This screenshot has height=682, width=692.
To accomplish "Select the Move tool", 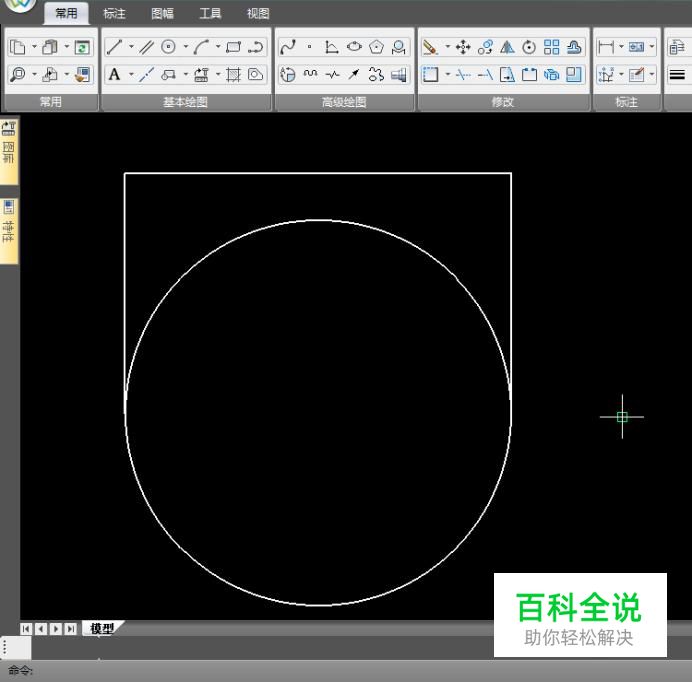I will point(463,47).
